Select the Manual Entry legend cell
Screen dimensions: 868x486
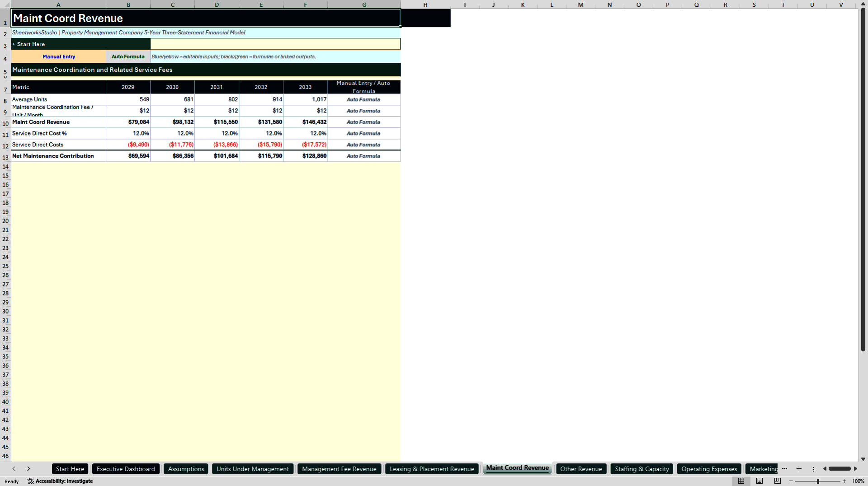point(58,56)
